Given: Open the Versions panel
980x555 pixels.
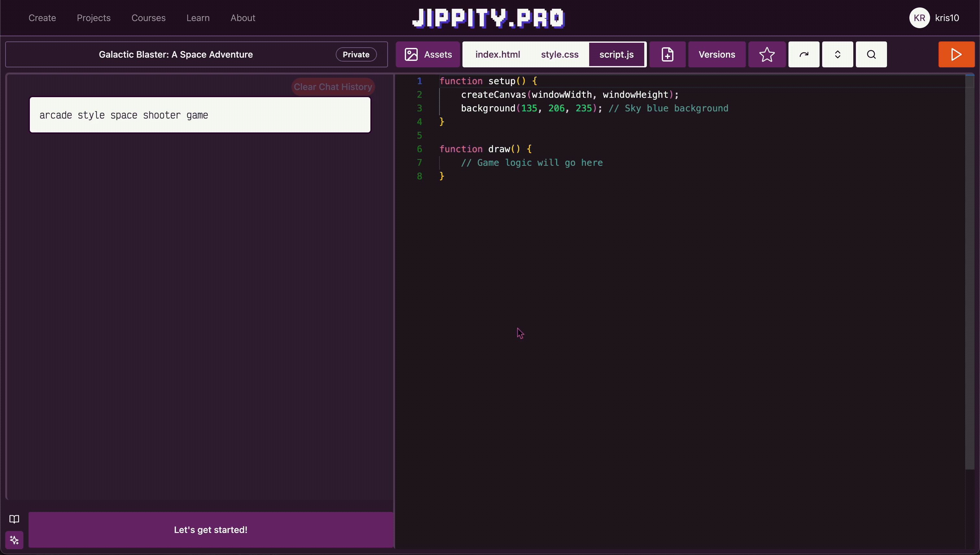Looking at the screenshot, I should [717, 54].
